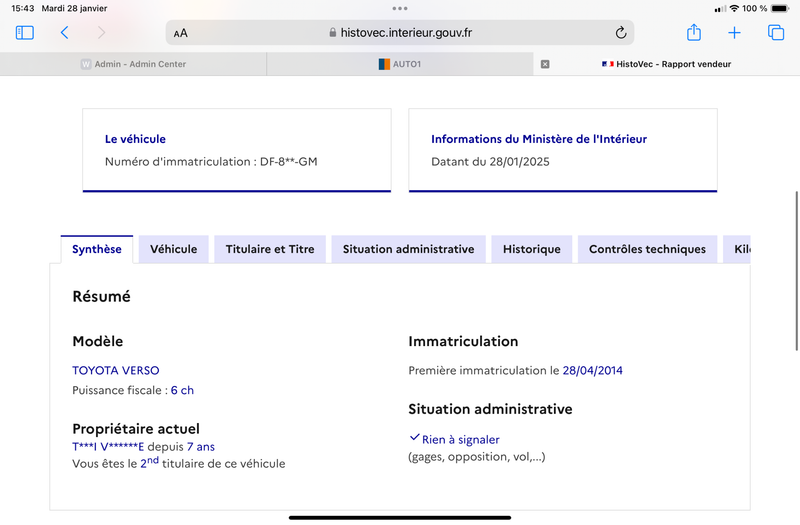Add a new tab with plus icon

pos(734,33)
